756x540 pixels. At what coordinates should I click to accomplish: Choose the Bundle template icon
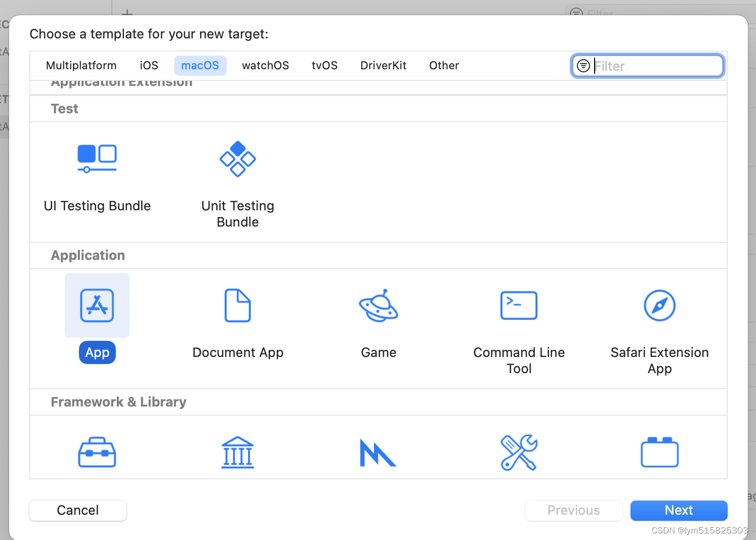[659, 452]
